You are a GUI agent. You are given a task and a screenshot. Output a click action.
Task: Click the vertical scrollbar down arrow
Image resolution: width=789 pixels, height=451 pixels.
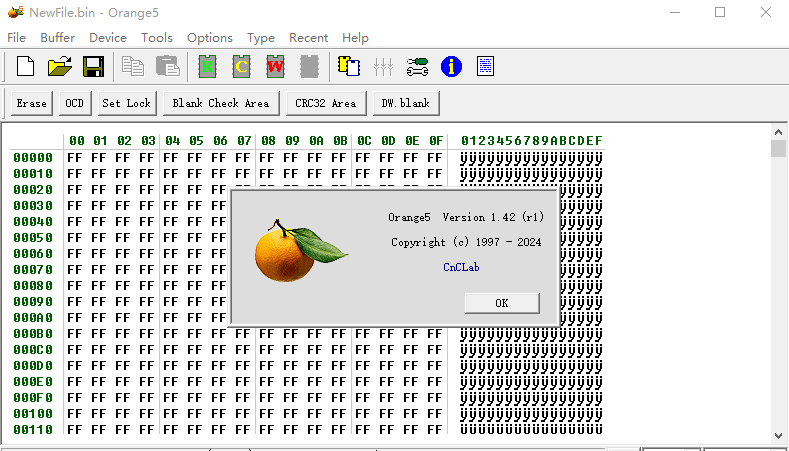click(x=778, y=433)
